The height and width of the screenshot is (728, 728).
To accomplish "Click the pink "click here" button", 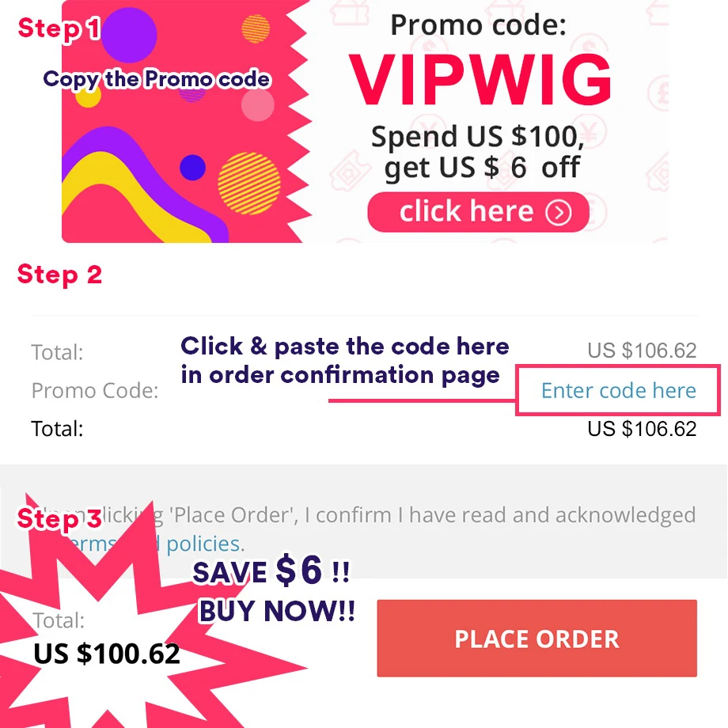I will (x=478, y=212).
